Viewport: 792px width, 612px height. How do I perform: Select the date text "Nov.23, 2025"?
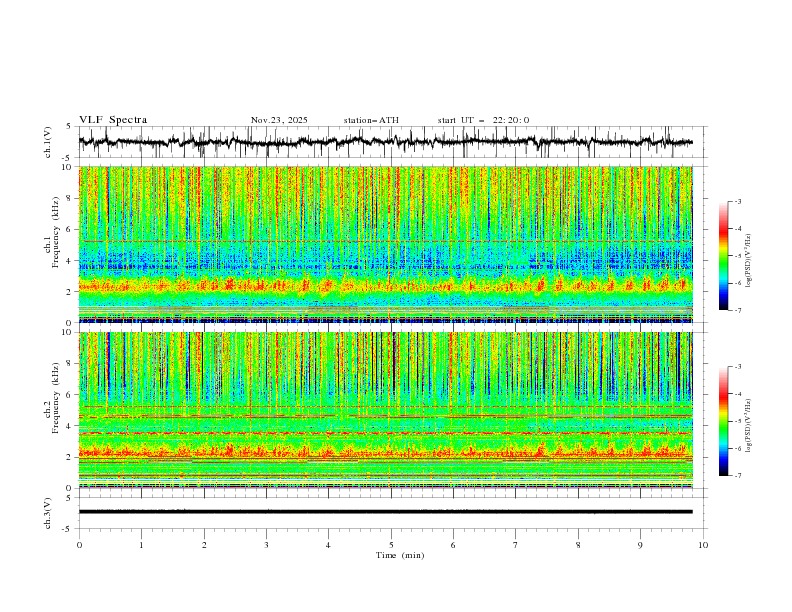[x=279, y=120]
